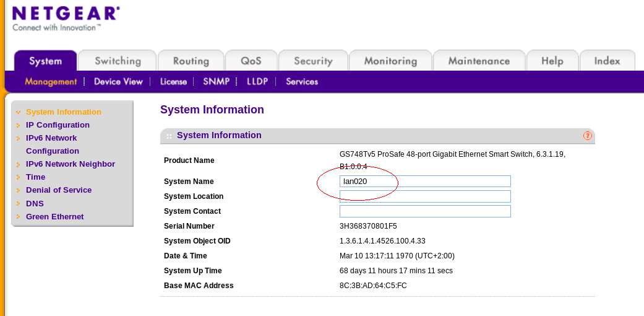Open the System tab
Image resolution: width=644 pixels, height=316 pixels.
click(x=46, y=61)
